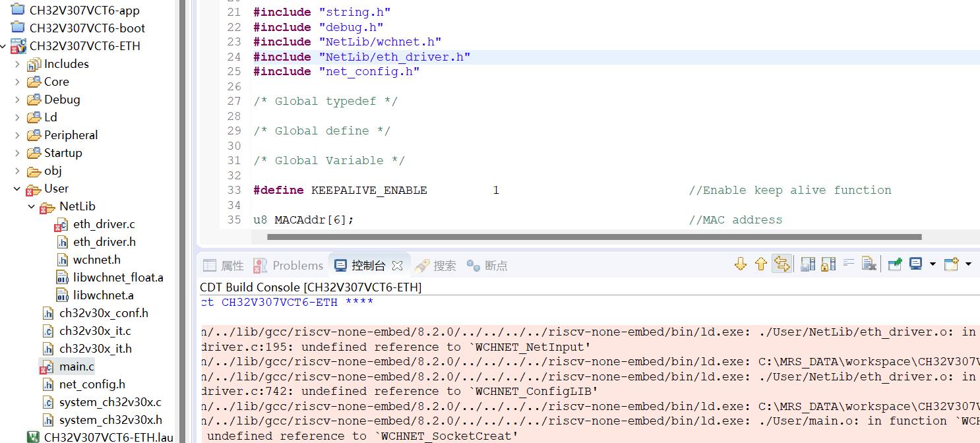Jump to previous error in console
This screenshot has height=443, width=980.
coord(760,264)
